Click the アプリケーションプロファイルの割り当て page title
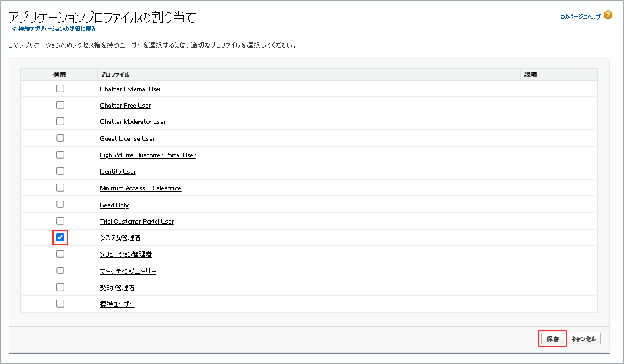This screenshot has width=624, height=364. coord(102,18)
